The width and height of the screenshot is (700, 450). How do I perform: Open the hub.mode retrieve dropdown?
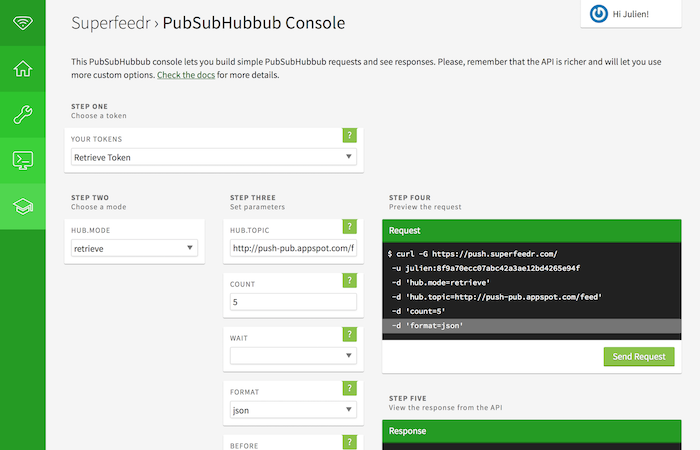tap(134, 248)
